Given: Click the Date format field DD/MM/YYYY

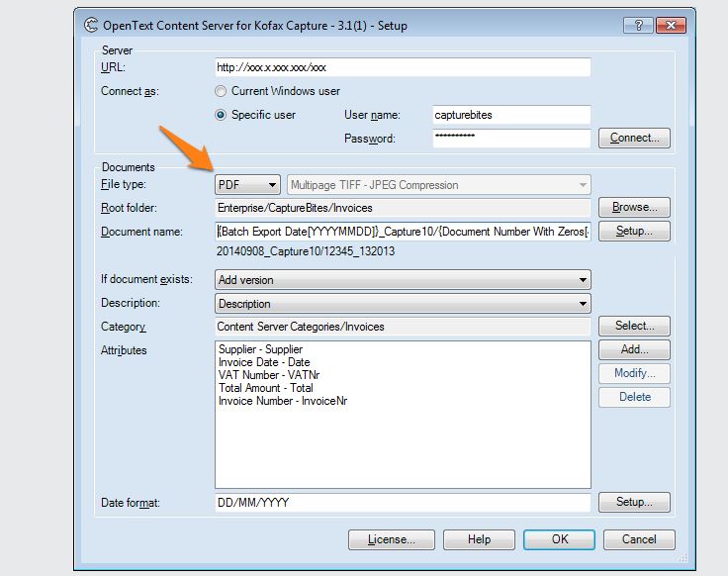Looking at the screenshot, I should (x=403, y=503).
